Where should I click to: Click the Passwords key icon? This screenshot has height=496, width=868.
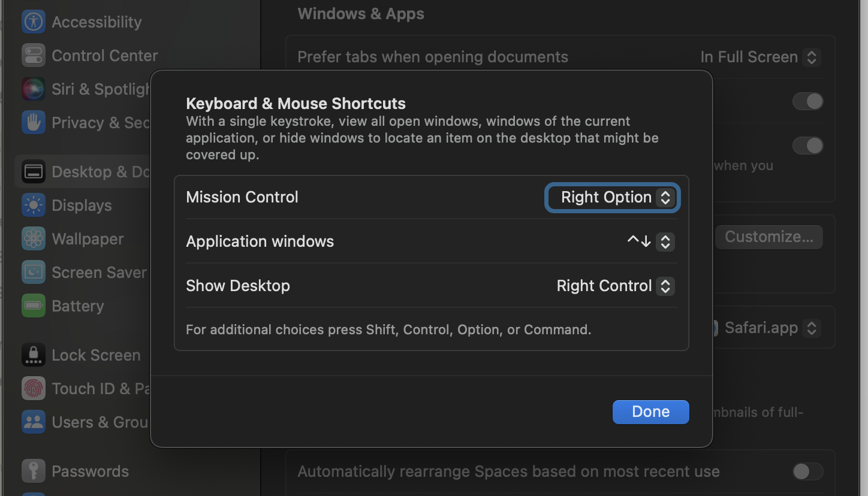[x=34, y=471]
